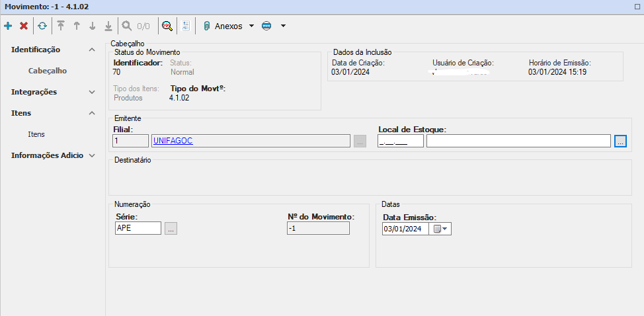Refresh the record with the reload icon
644x316 pixels.
(x=42, y=26)
